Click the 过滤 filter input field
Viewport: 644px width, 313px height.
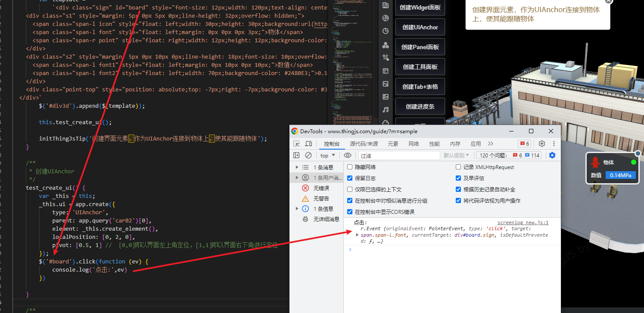coord(398,155)
